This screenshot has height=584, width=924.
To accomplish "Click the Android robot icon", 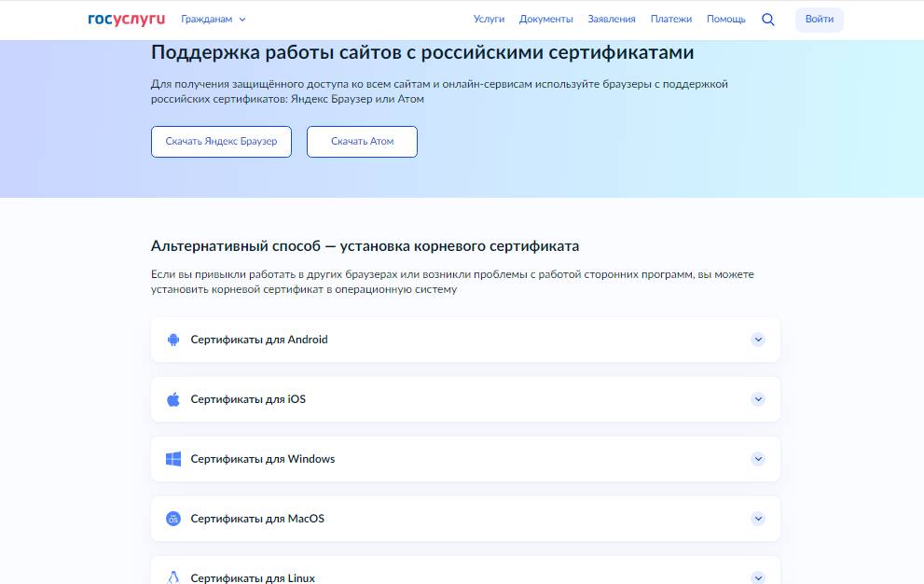I will click(x=172, y=340).
